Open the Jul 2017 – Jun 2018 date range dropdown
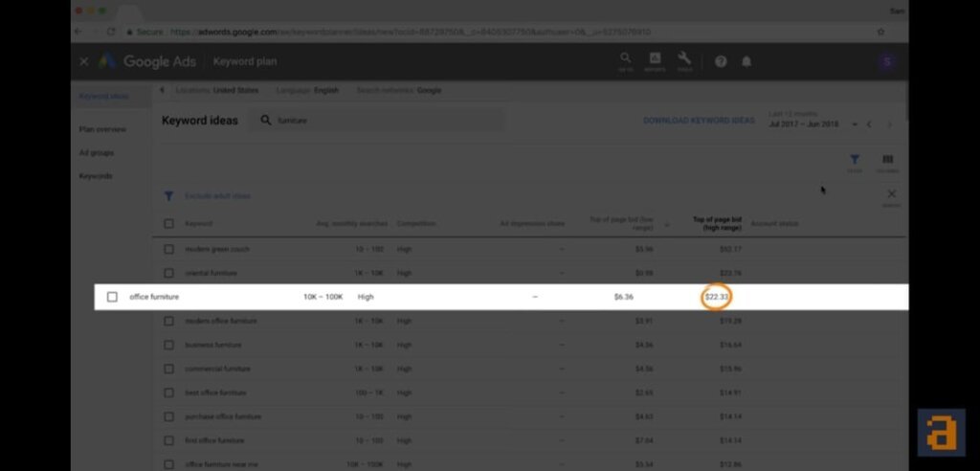Viewport: 980px width, 471px height. 813,124
